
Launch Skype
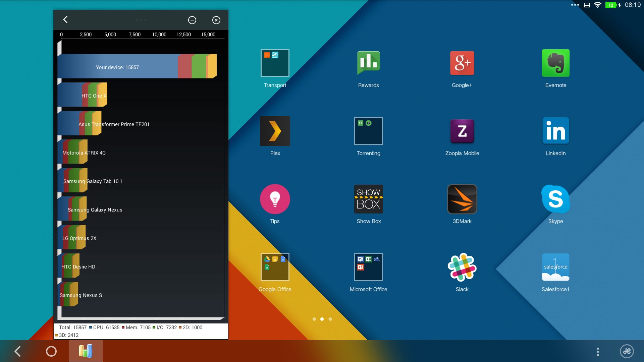[555, 199]
